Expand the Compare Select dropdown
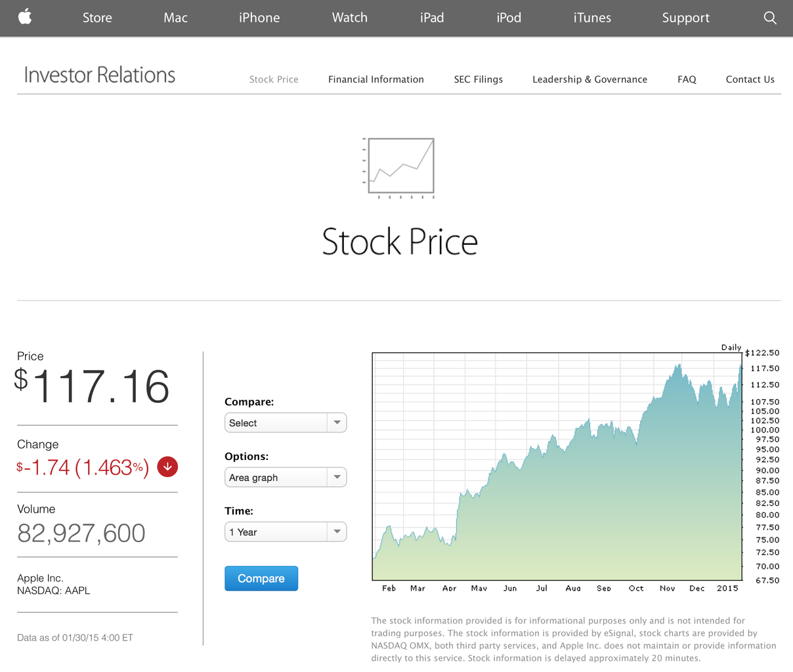793x672 pixels. point(286,423)
